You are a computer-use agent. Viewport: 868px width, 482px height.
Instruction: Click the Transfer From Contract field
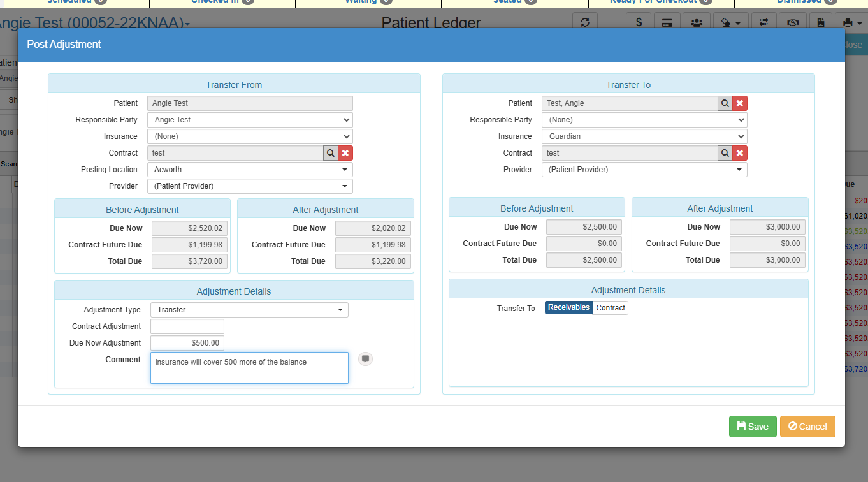click(235, 153)
